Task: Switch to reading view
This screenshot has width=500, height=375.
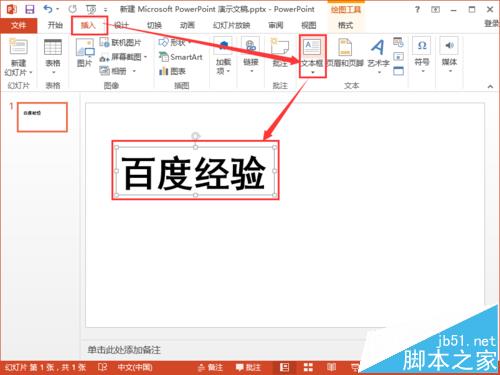Action: (x=331, y=367)
